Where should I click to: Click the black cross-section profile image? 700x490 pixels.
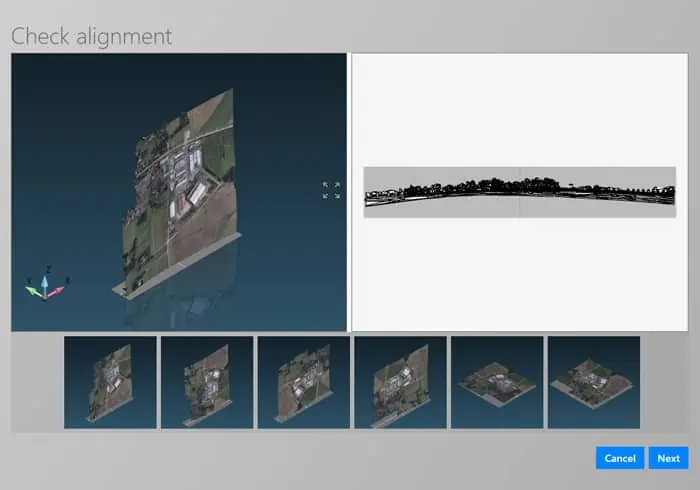point(520,192)
